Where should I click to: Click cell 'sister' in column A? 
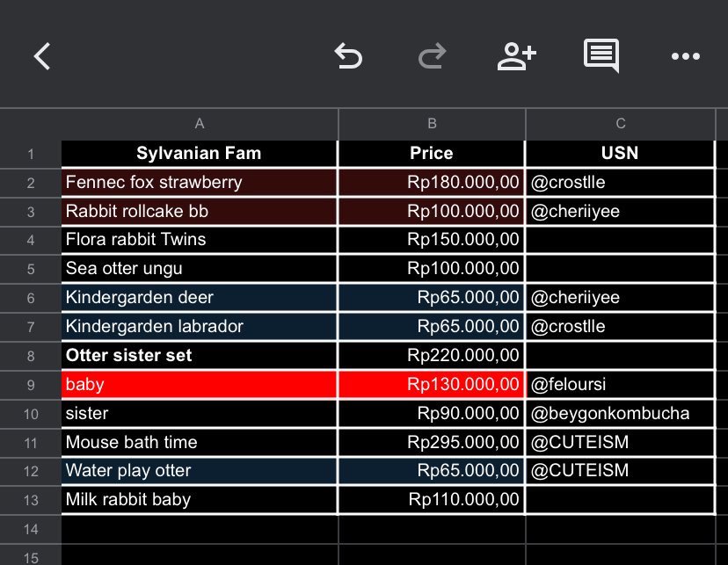point(200,413)
